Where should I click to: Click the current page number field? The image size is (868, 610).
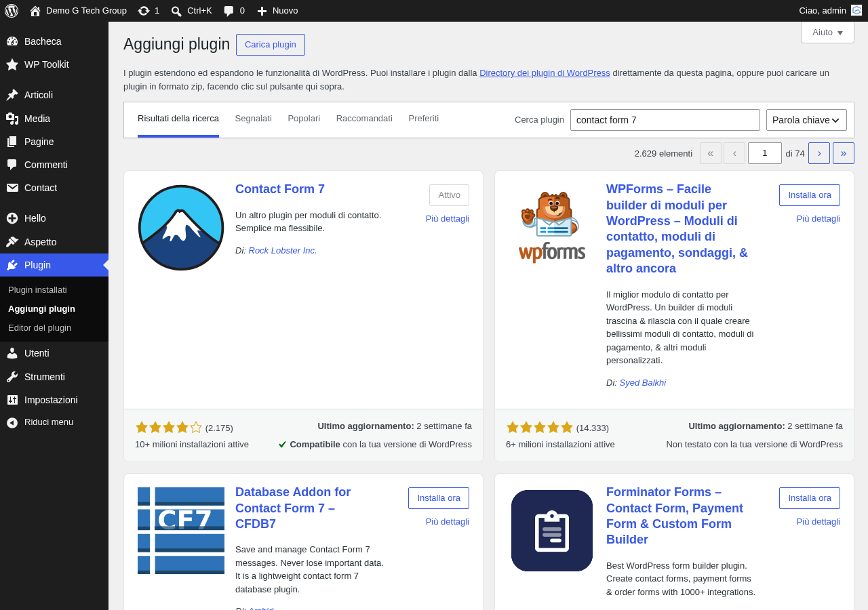point(765,153)
